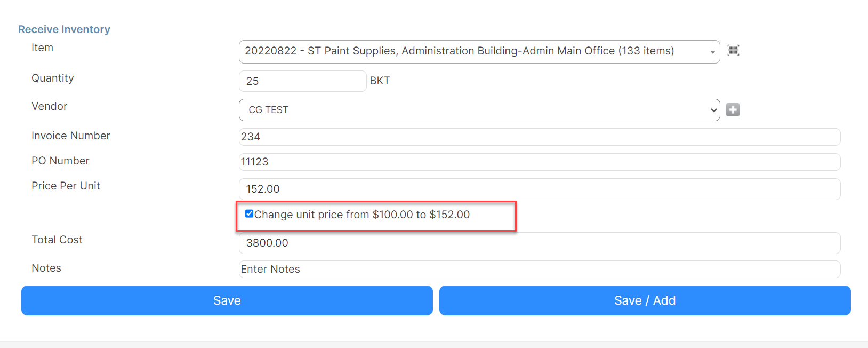This screenshot has height=348, width=868.
Task: Click the Receive Inventory heading
Action: pyautogui.click(x=64, y=29)
